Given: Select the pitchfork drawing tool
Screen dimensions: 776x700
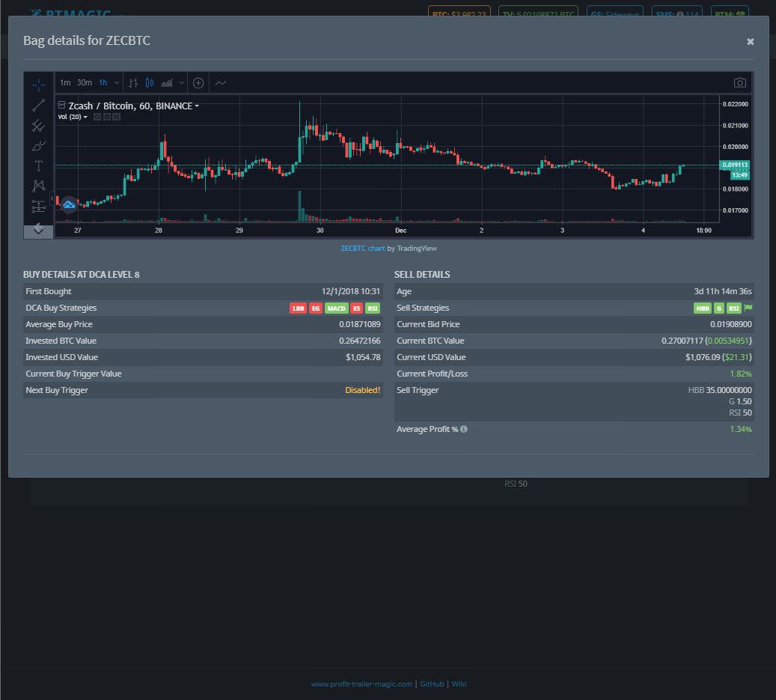Looking at the screenshot, I should pos(38,126).
